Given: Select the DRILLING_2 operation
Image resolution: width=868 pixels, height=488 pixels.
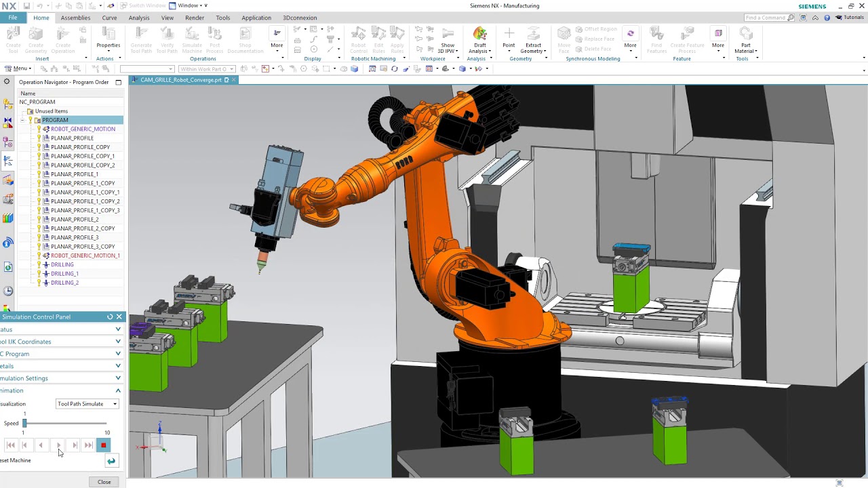Looking at the screenshot, I should [x=64, y=283].
